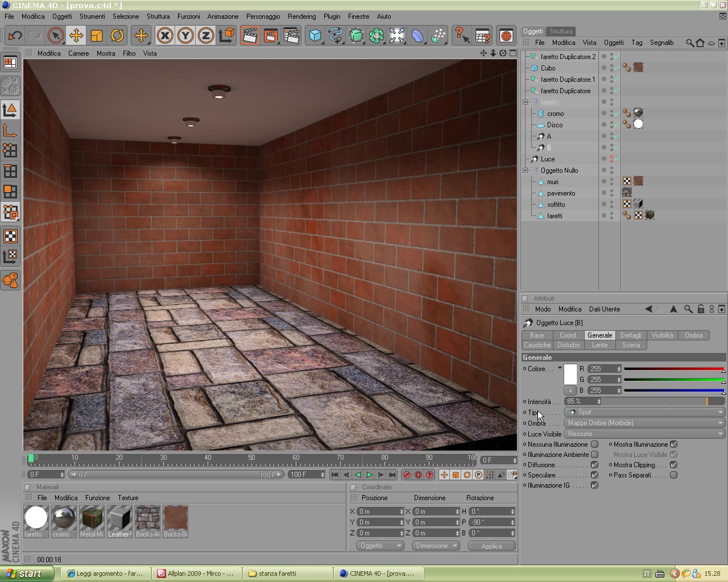Click the Render view clapperboard icon
Screen dimensions: 728x582
[250, 35]
